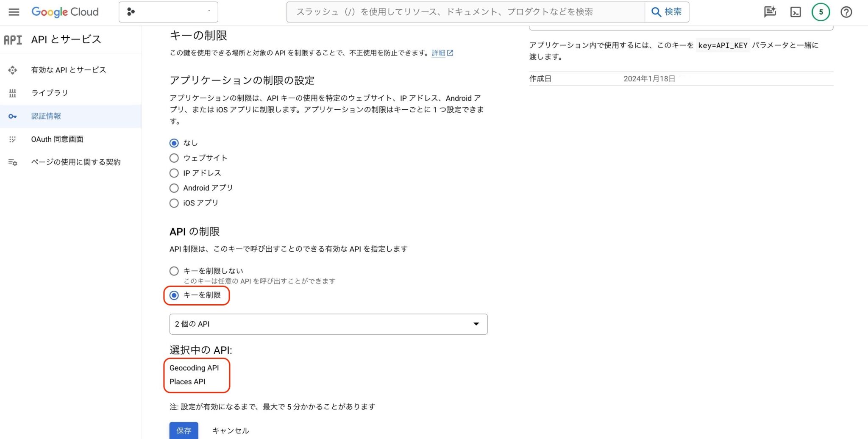Open the 詳細 link about key restrictions
The image size is (868, 439).
439,53
